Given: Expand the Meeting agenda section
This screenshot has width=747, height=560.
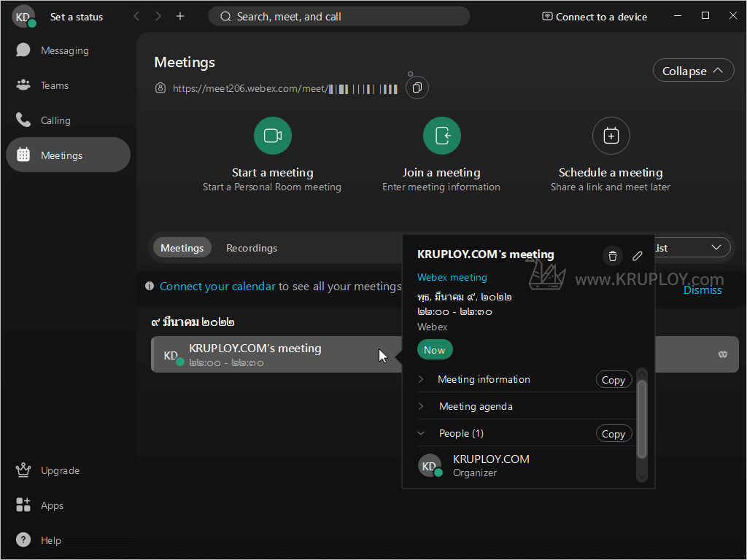Looking at the screenshot, I should pos(421,406).
